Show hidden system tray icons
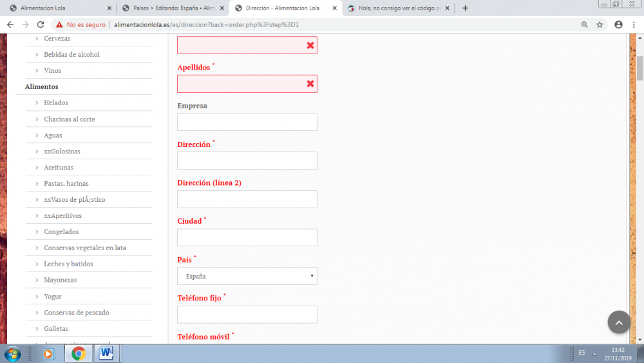Screen dimensions: 644x363 coord(594,353)
